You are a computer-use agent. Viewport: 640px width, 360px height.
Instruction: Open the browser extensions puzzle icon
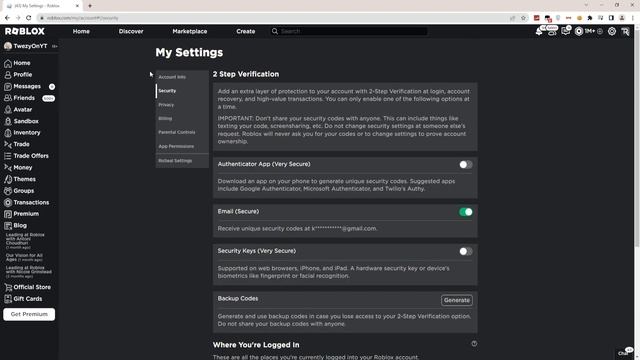pyautogui.click(x=590, y=18)
